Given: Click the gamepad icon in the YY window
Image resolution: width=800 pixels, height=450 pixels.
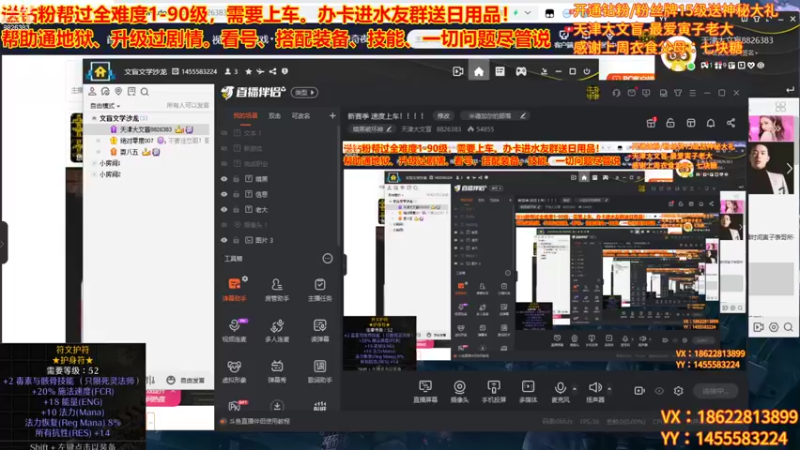Looking at the screenshot, I should [520, 71].
